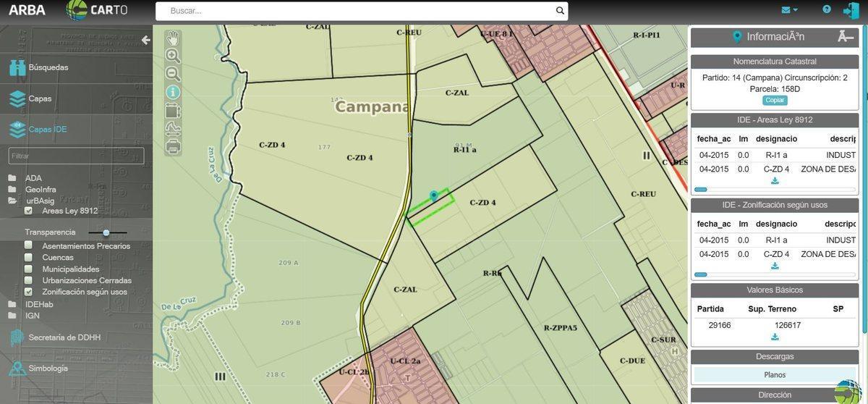Open the mail envelope menu
The image size is (868, 404).
[x=789, y=10]
